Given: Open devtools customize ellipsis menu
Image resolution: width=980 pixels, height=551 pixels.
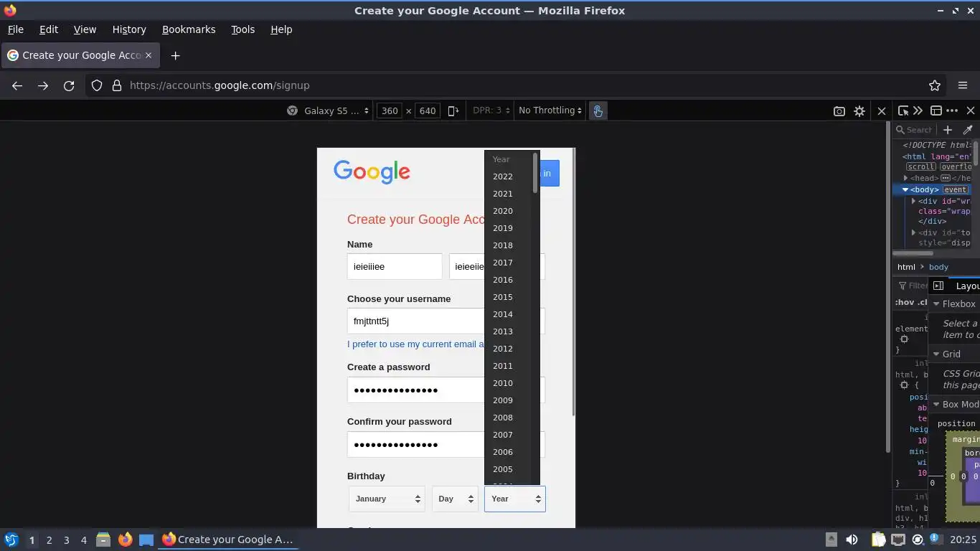Looking at the screenshot, I should (952, 110).
